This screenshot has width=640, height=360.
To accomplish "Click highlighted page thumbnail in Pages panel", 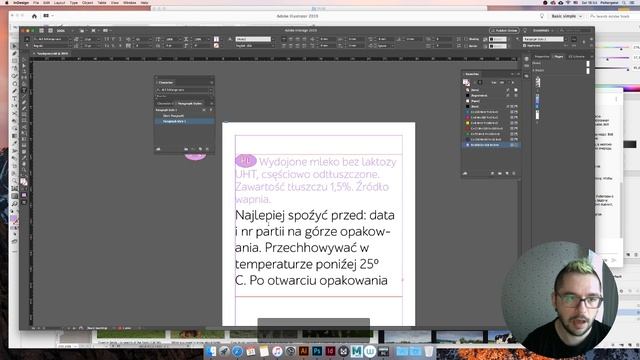I will pos(538,100).
